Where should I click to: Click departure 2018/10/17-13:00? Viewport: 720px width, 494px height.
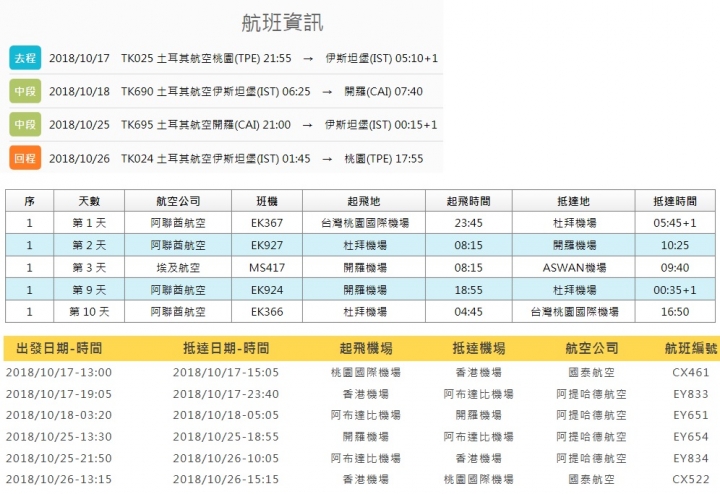[59, 372]
